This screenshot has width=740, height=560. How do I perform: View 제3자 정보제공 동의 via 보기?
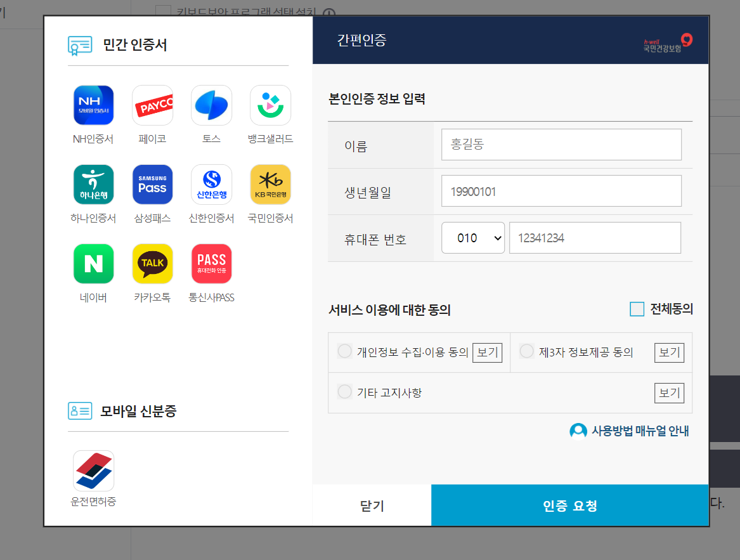(669, 353)
